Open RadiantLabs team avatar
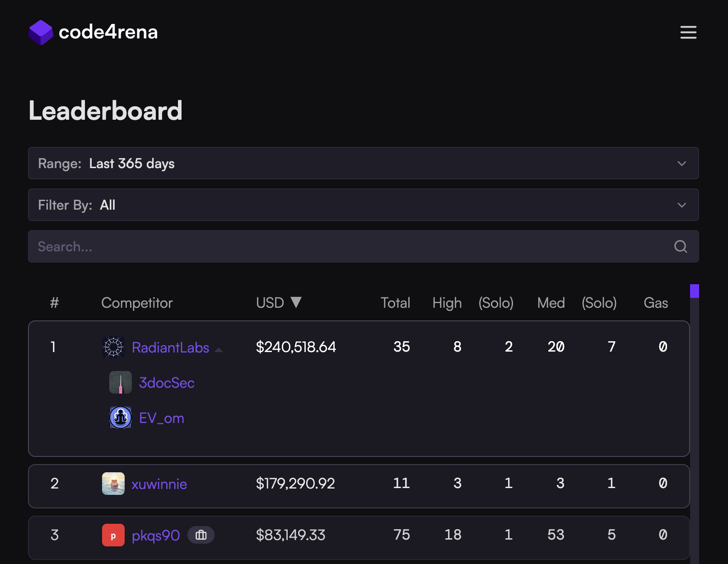This screenshot has height=564, width=728. pos(113,347)
